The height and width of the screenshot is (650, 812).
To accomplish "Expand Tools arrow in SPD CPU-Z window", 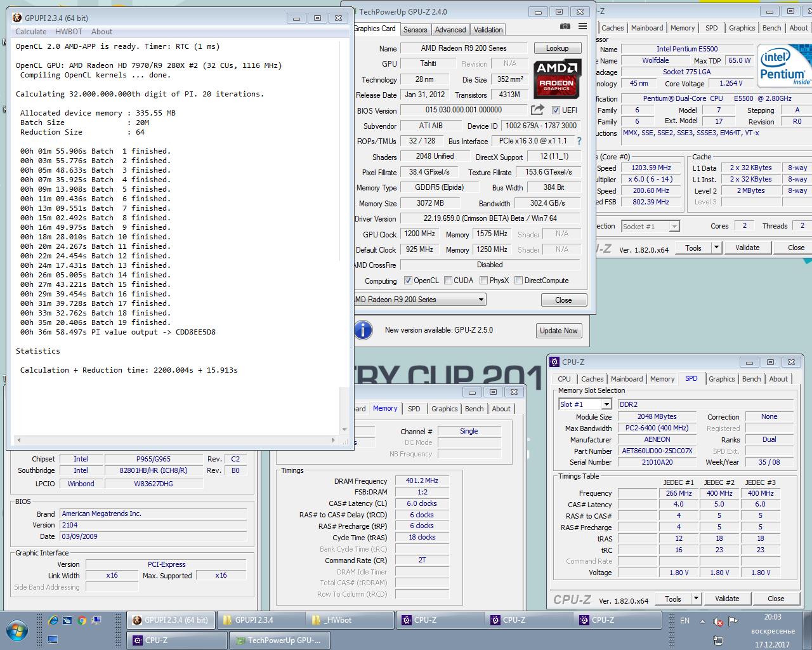I will pyautogui.click(x=696, y=599).
